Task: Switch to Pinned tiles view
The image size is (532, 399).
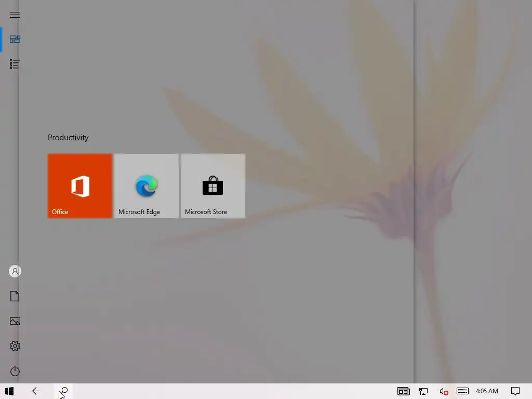Action: click(x=15, y=39)
